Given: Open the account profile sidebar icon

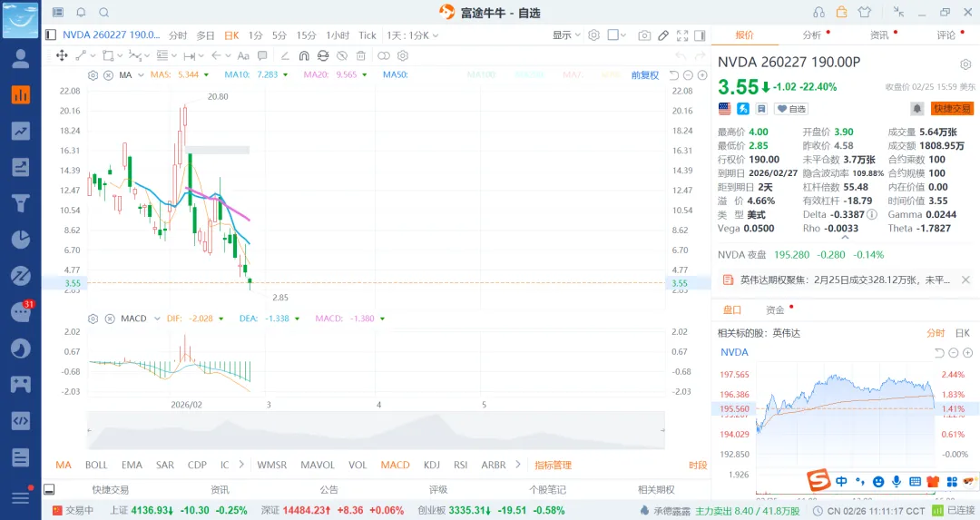Looking at the screenshot, I should 21,59.
